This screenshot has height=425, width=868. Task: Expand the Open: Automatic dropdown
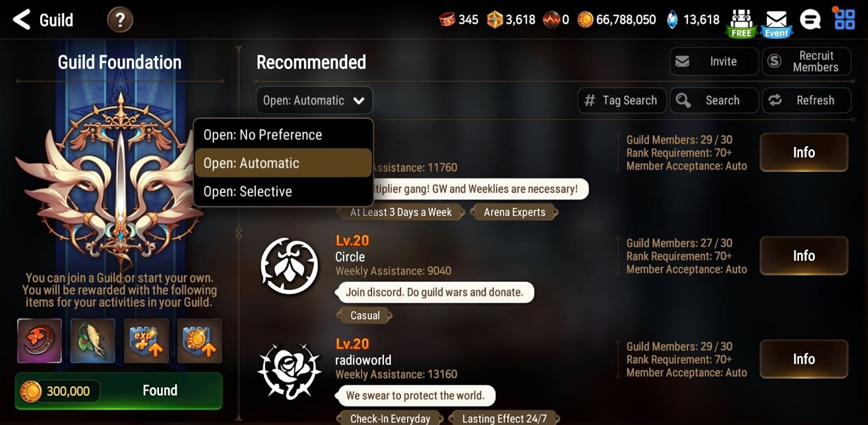(314, 100)
